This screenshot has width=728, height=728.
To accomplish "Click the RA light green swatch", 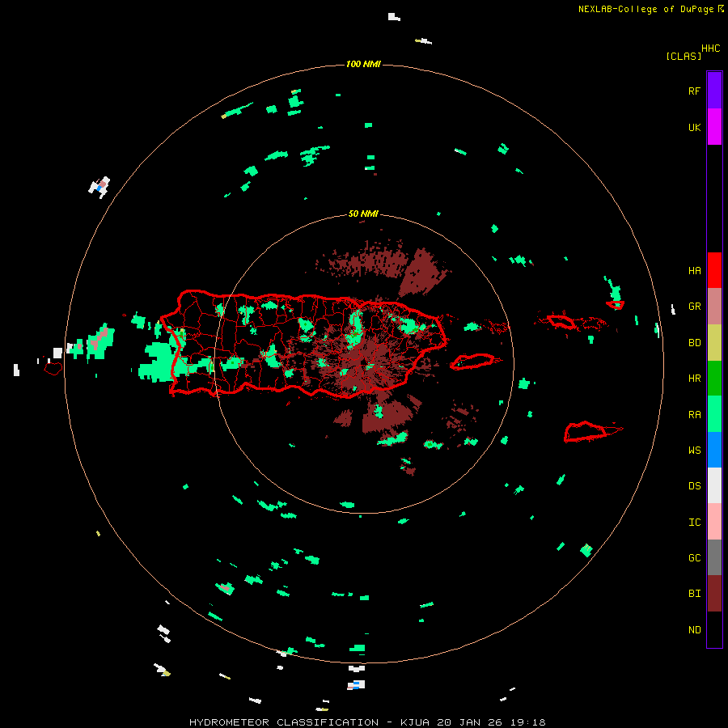I will coord(714,414).
